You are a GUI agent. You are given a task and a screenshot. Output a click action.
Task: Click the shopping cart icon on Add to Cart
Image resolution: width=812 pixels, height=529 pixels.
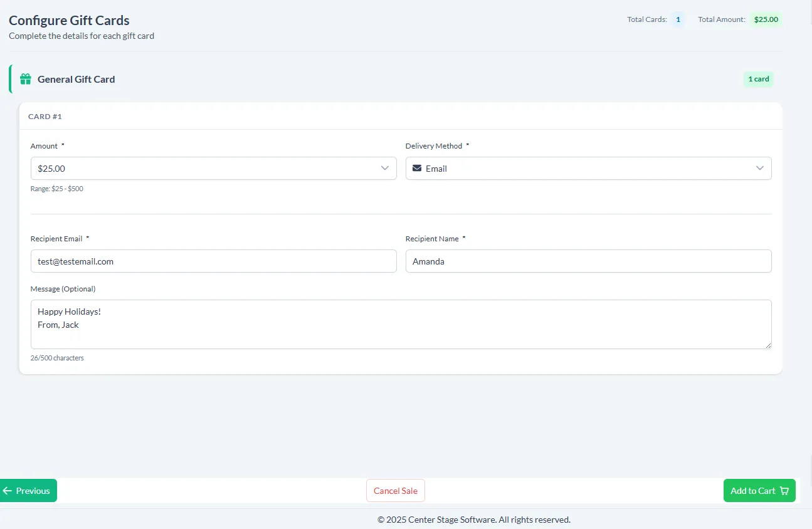pos(784,491)
